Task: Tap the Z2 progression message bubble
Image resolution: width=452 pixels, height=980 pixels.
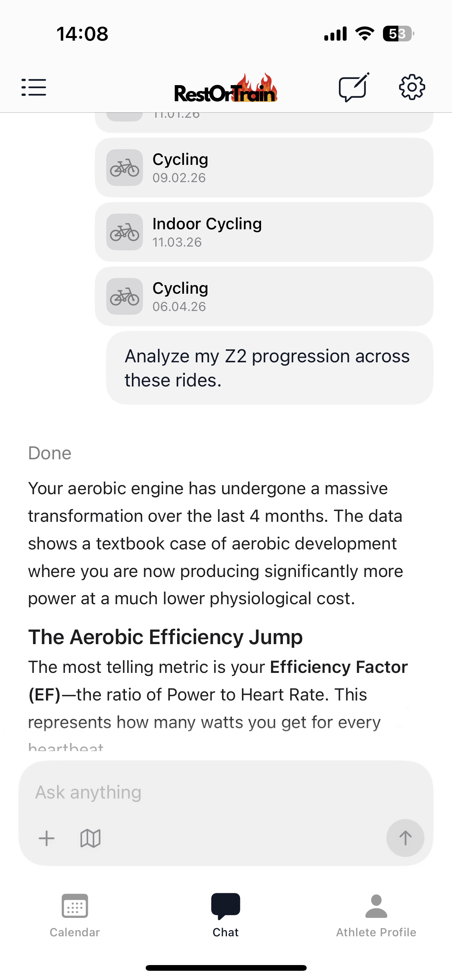Action: 269,368
